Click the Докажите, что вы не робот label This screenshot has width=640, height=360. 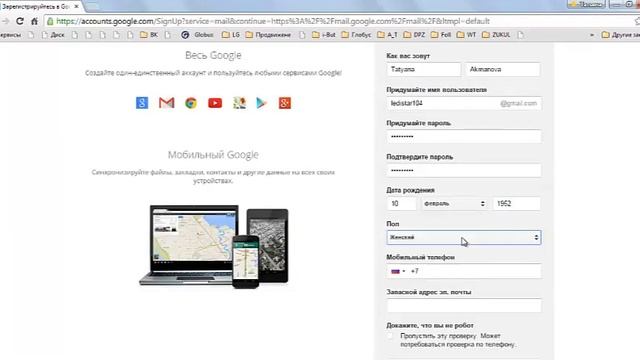[430, 325]
